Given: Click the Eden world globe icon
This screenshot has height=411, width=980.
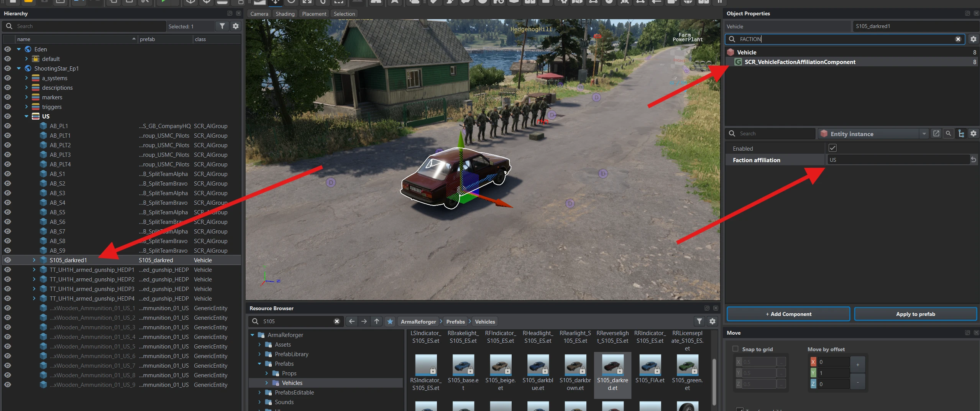Looking at the screenshot, I should pos(28,49).
